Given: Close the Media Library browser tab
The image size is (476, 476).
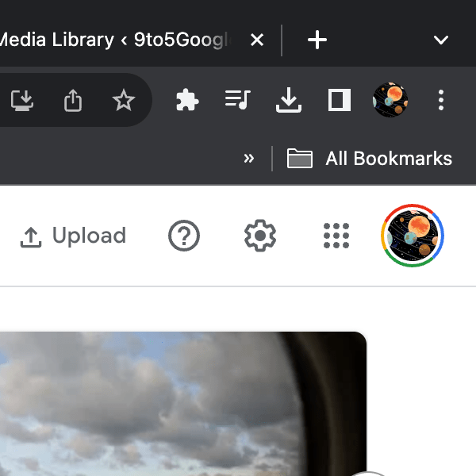Looking at the screenshot, I should [257, 40].
